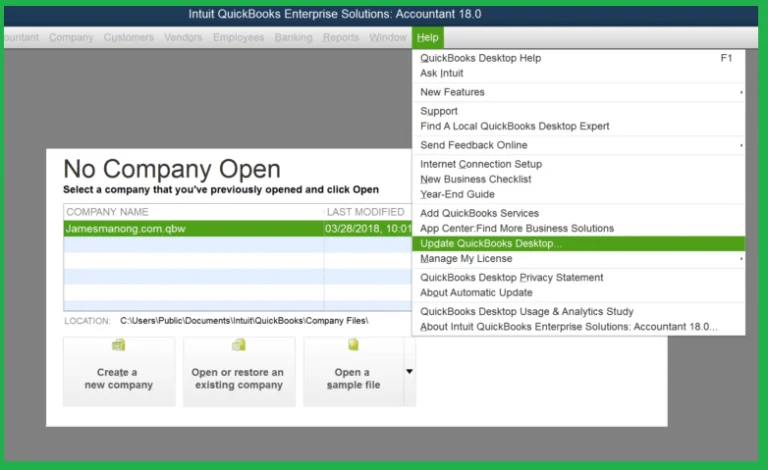Select Ask Intuit from Help menu

(x=578, y=73)
